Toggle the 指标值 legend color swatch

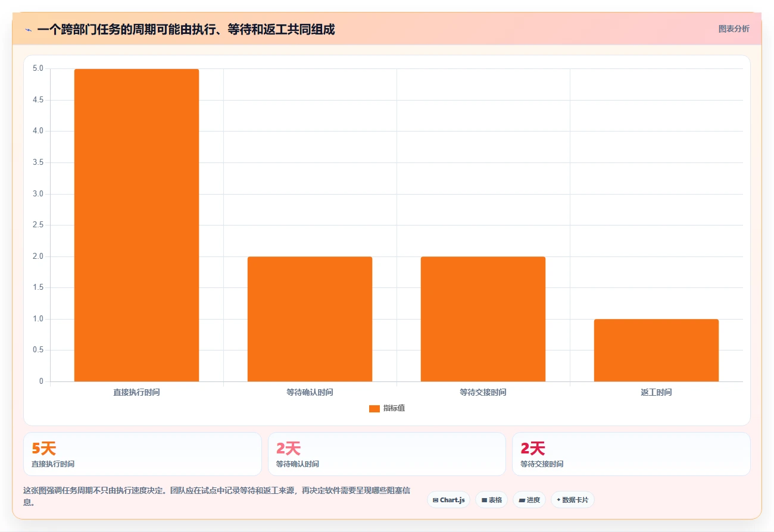[x=374, y=408]
